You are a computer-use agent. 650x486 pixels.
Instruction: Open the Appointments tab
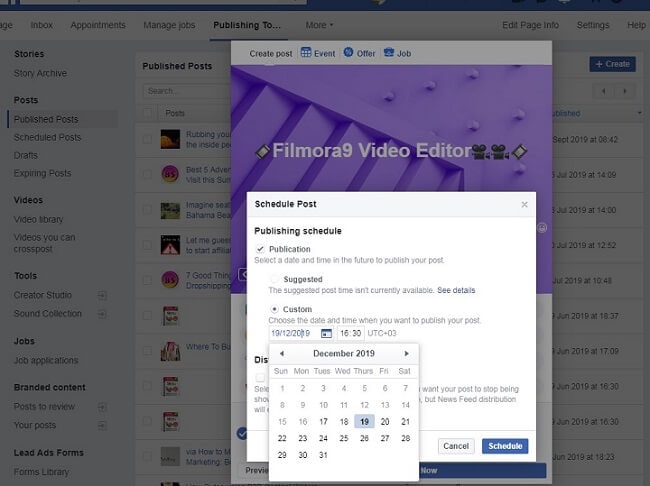pyautogui.click(x=98, y=25)
